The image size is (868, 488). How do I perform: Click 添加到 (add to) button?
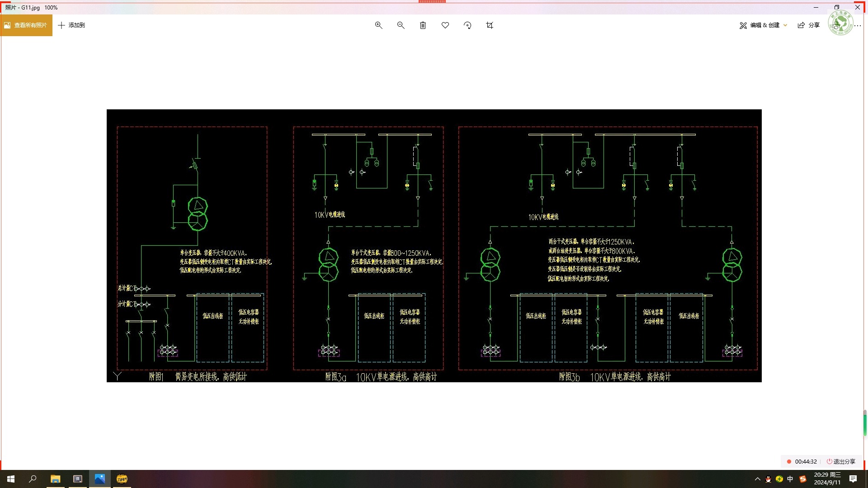click(71, 25)
